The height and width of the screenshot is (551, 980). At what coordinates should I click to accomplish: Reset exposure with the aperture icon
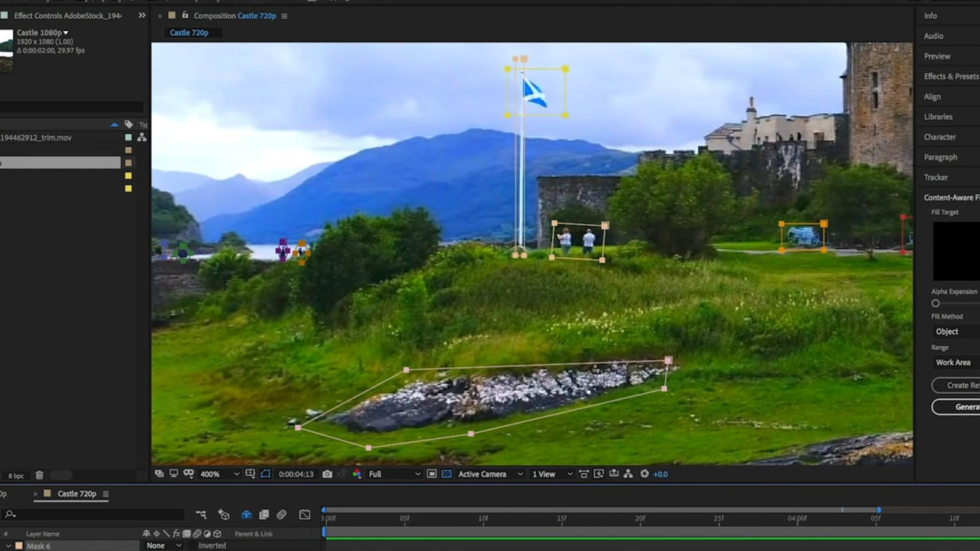[645, 474]
